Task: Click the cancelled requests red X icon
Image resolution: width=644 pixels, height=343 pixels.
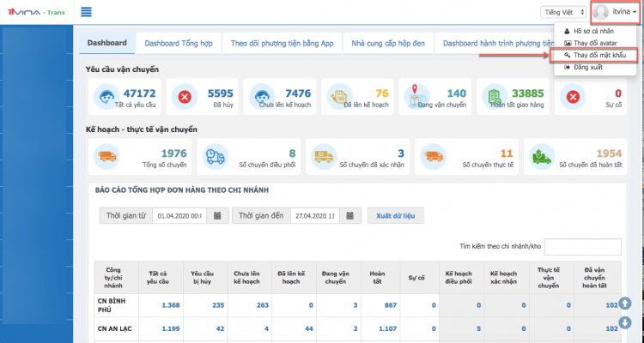Action: click(x=185, y=96)
